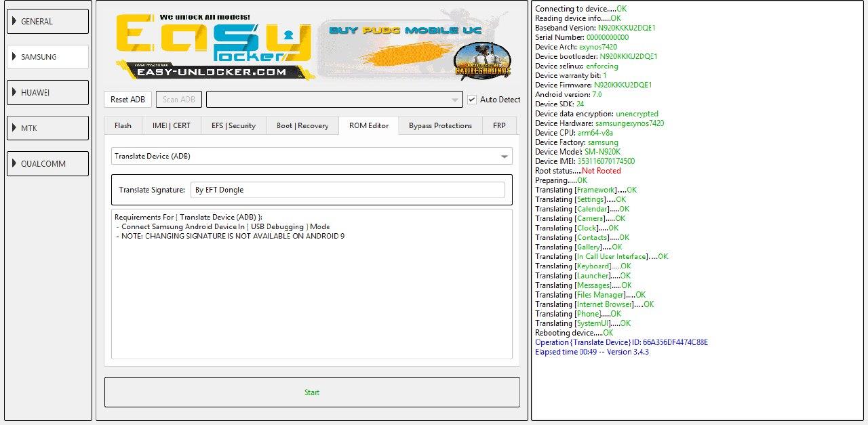Click the 'Device selinux: enforcing' log line

tap(576, 66)
